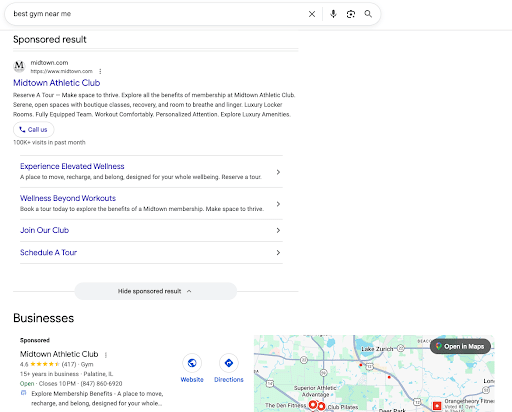
Task: Open the 'Schedule A Tour' sitelink
Action: coord(48,253)
